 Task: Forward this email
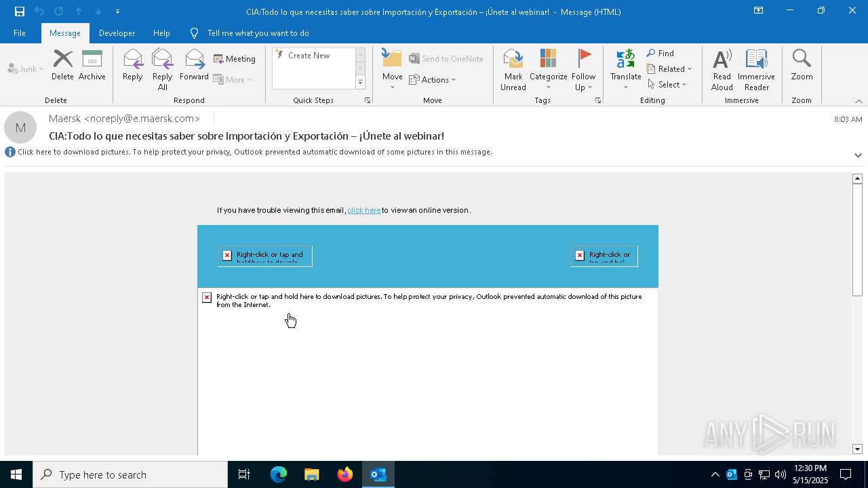point(194,66)
